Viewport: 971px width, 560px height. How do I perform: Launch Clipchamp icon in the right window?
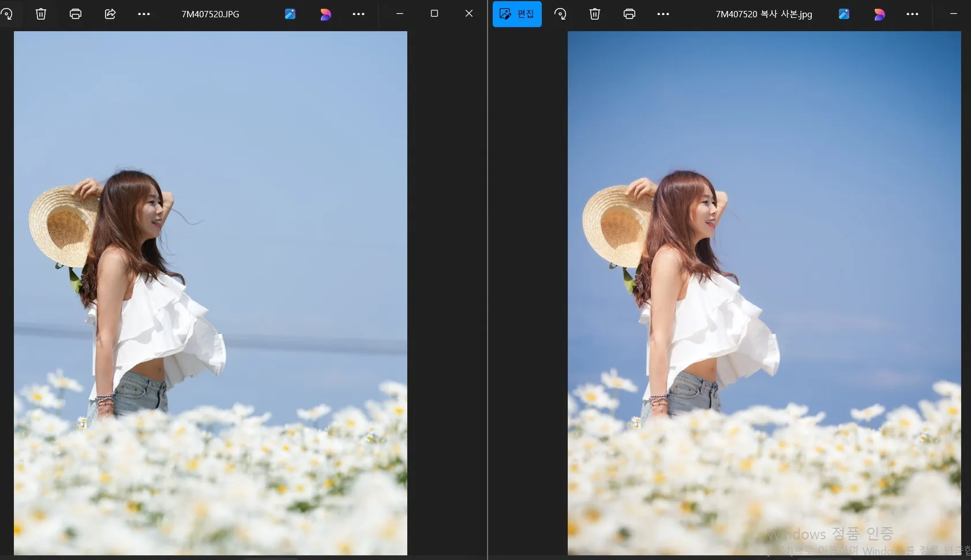879,14
